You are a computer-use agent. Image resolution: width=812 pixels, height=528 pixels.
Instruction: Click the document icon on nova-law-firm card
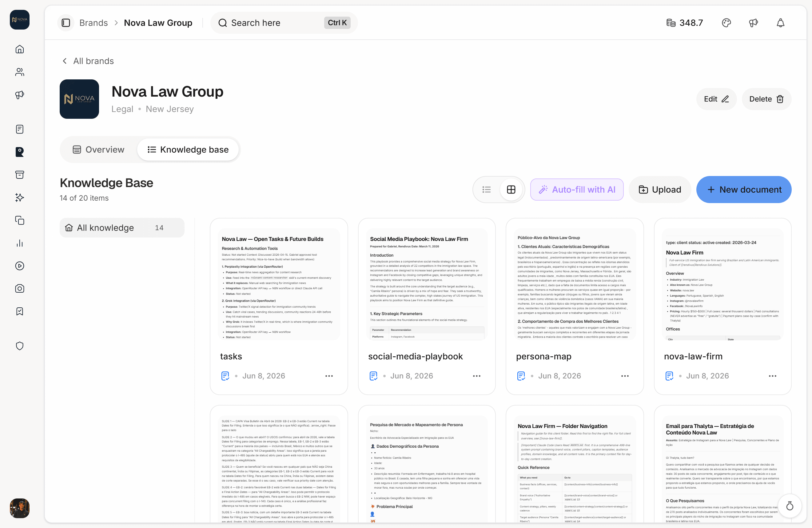[x=669, y=376]
